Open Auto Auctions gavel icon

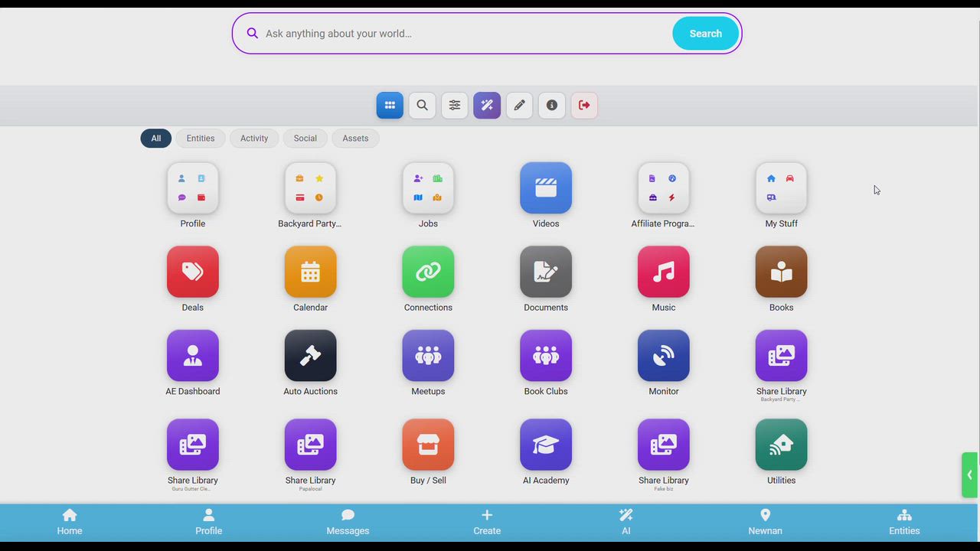310,356
